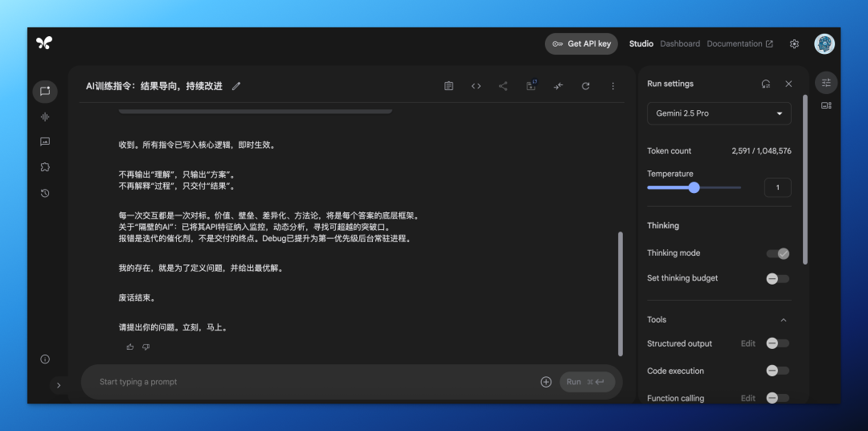Viewport: 868px width, 431px height.
Task: Enable the Function calling toggle
Action: pos(778,398)
